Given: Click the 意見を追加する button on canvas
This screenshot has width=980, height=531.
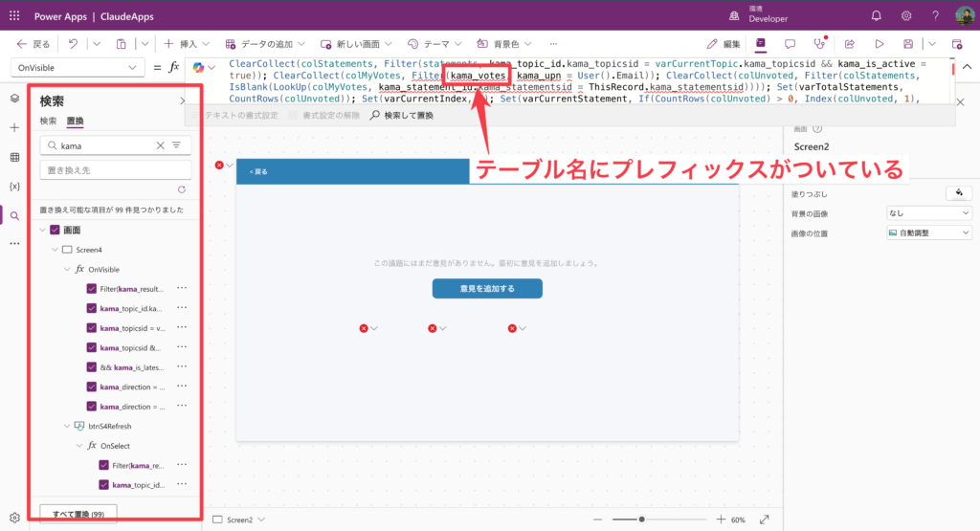Looking at the screenshot, I should pyautogui.click(x=487, y=288).
